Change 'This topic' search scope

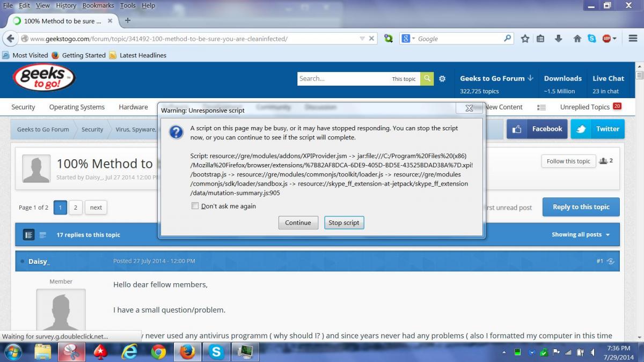[404, 79]
